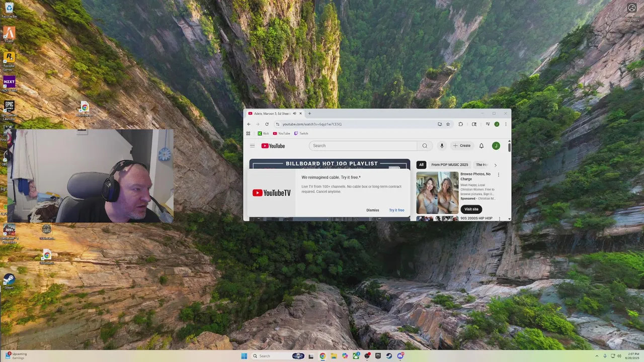644x362 pixels.
Task: Open the Recycle Bin desktop icon
Action: [9, 10]
